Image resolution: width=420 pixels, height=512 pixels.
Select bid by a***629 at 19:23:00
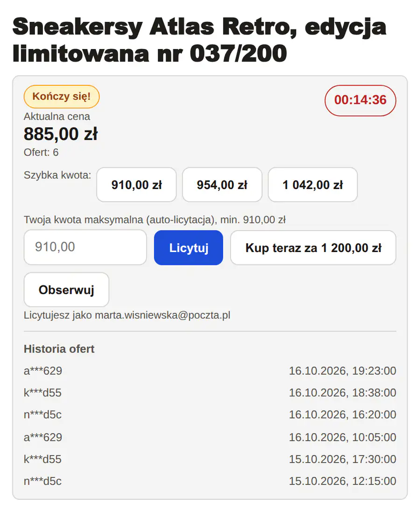point(210,371)
